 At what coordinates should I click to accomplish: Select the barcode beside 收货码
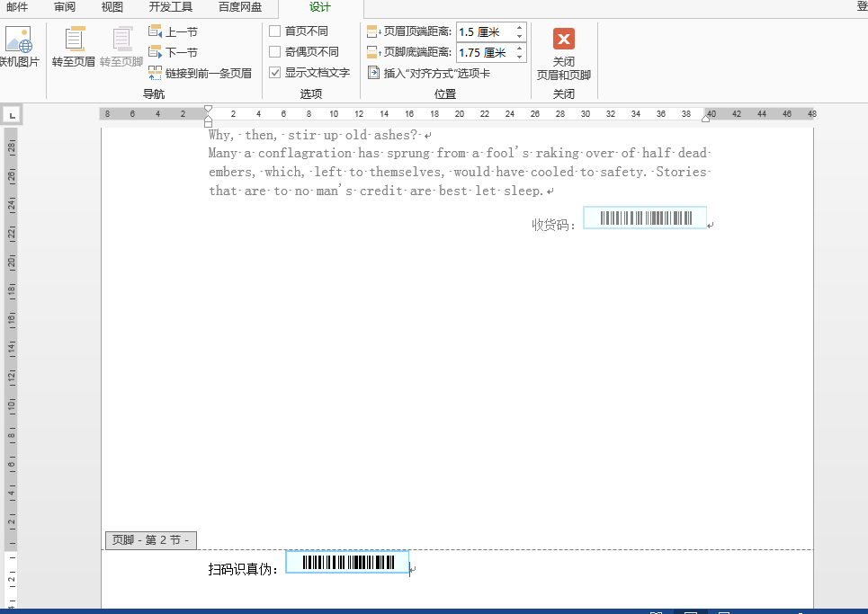pyautogui.click(x=645, y=217)
